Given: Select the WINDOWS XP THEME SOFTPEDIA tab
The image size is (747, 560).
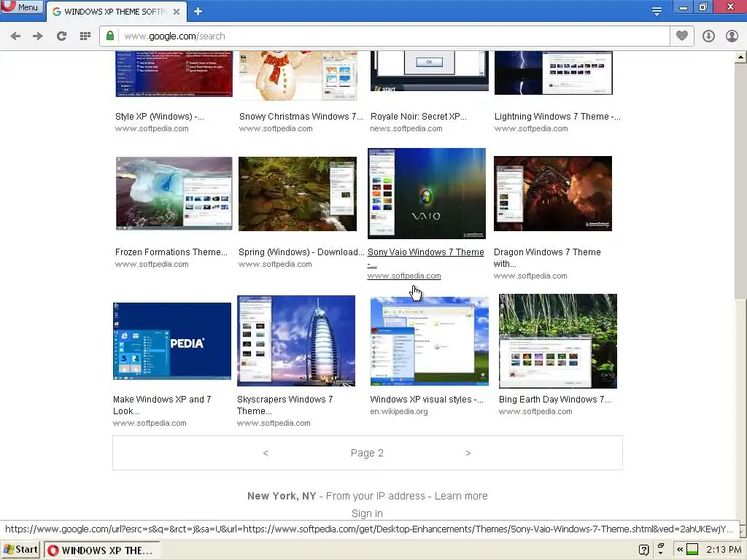Looking at the screenshot, I should (115, 12).
